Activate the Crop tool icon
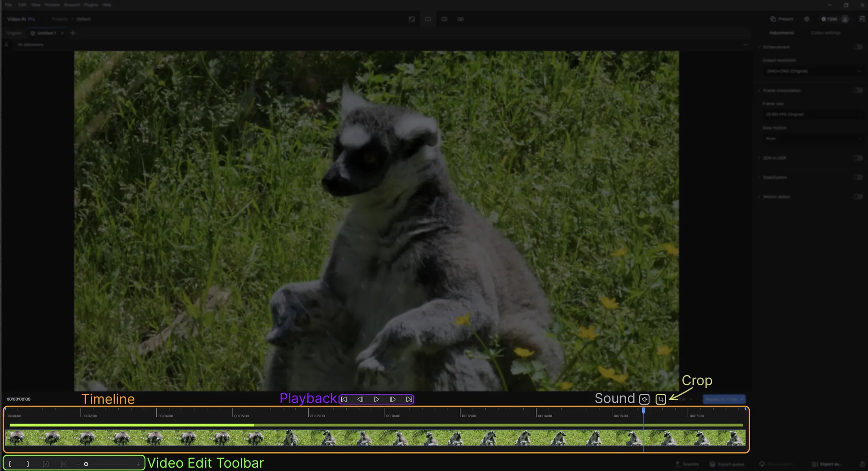 pyautogui.click(x=661, y=399)
